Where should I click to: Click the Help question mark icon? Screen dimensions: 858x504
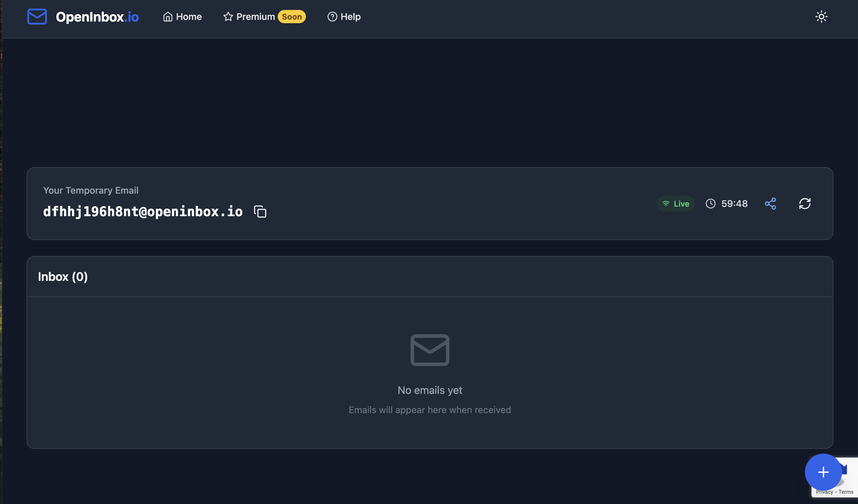332,16
